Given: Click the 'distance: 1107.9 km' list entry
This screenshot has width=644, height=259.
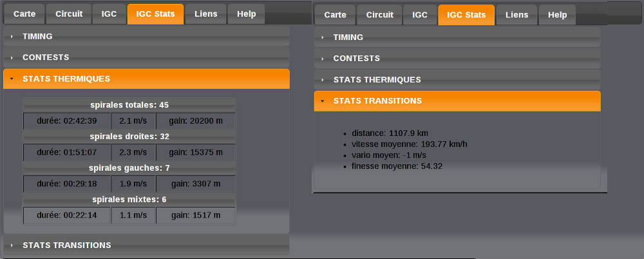Looking at the screenshot, I should pyautogui.click(x=390, y=133).
